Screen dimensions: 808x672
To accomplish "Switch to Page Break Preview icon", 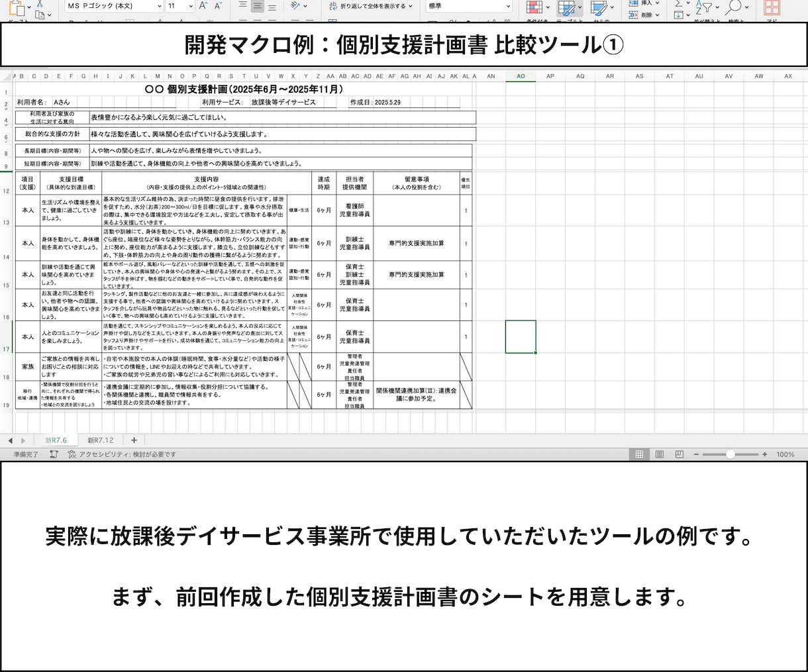I will [x=680, y=454].
